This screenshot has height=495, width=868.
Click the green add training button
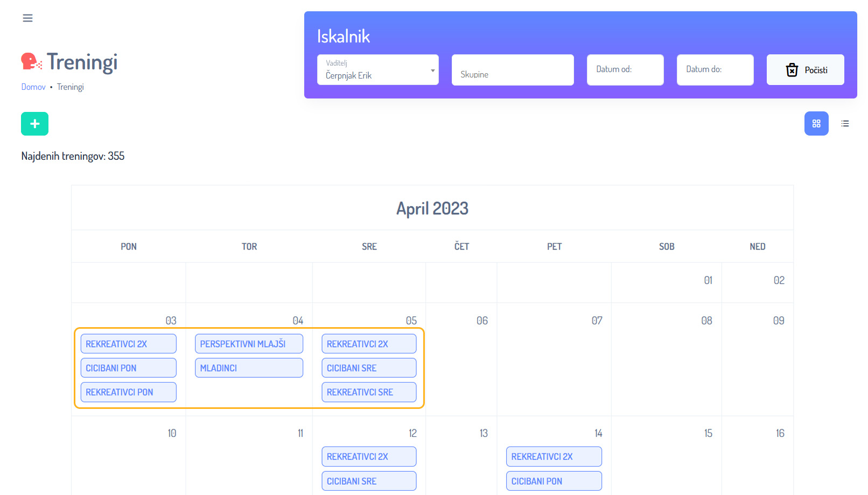(34, 124)
